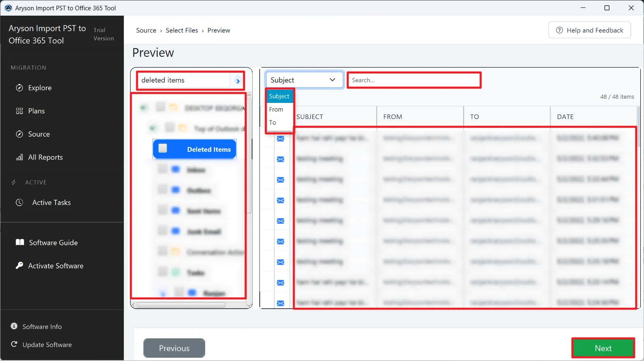Click the first email envelope icon
Screen dimensions: 644x361
point(281,139)
